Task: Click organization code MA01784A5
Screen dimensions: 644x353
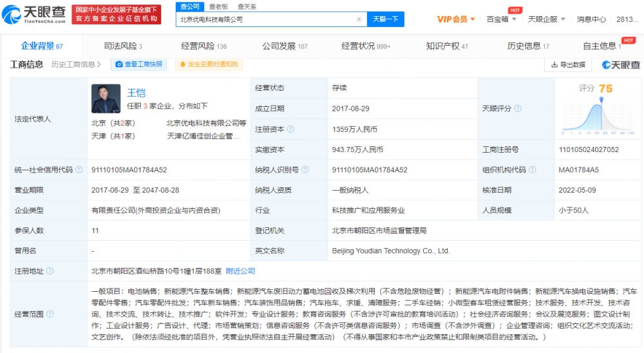Action: click(x=578, y=169)
